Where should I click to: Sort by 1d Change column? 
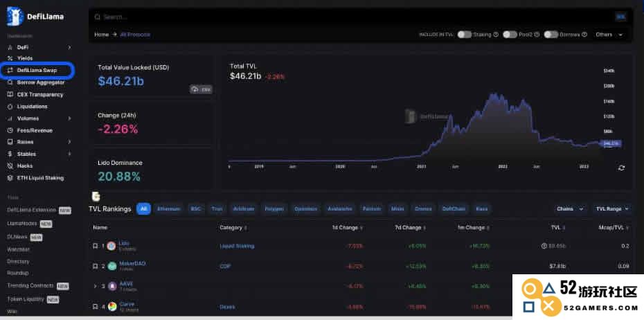pyautogui.click(x=348, y=228)
